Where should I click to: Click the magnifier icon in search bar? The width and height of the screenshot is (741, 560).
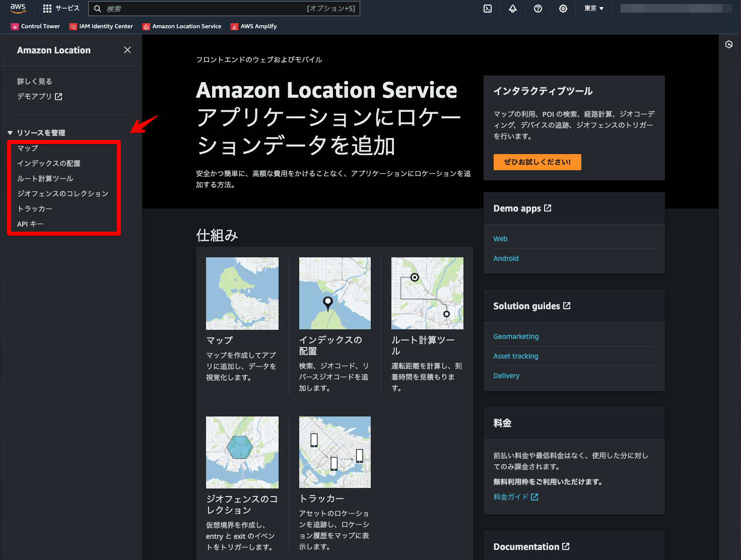98,9
